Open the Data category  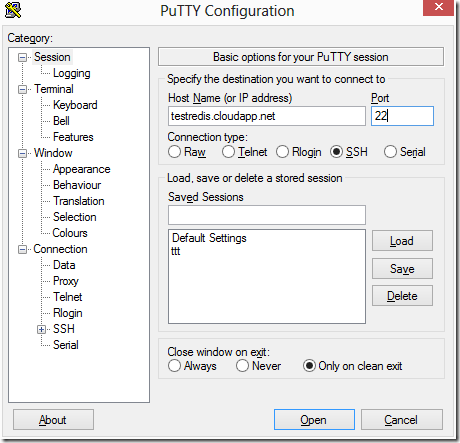(x=64, y=265)
